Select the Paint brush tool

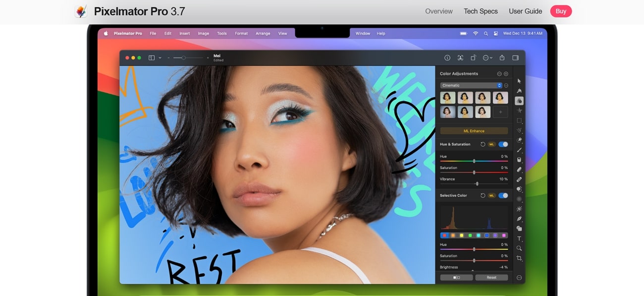[x=519, y=150]
